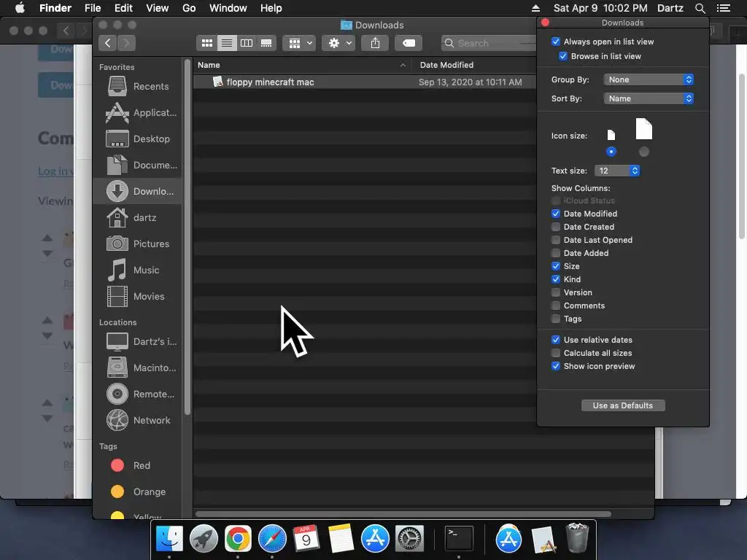
Task: Enable the Date Created column
Action: [555, 227]
